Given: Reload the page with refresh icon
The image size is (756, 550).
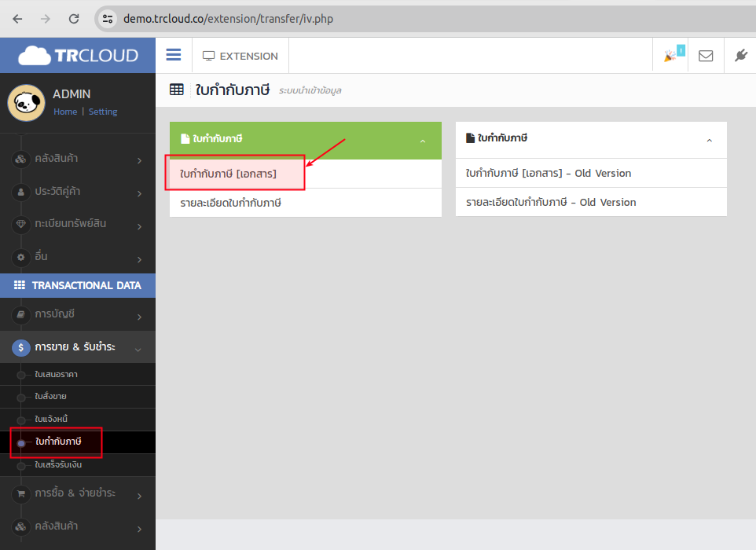Looking at the screenshot, I should coord(74,19).
